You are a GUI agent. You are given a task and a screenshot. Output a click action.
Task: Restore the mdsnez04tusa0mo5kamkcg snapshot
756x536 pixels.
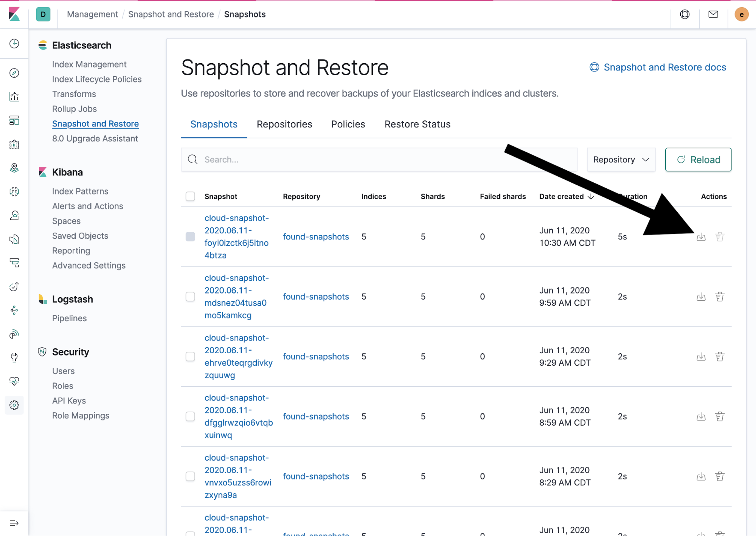[x=701, y=297]
